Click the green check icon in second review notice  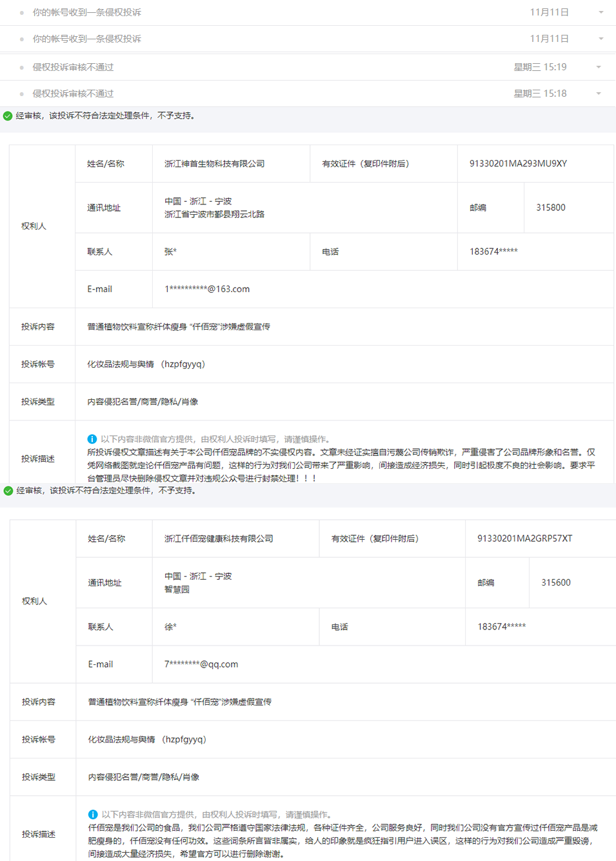(8, 491)
